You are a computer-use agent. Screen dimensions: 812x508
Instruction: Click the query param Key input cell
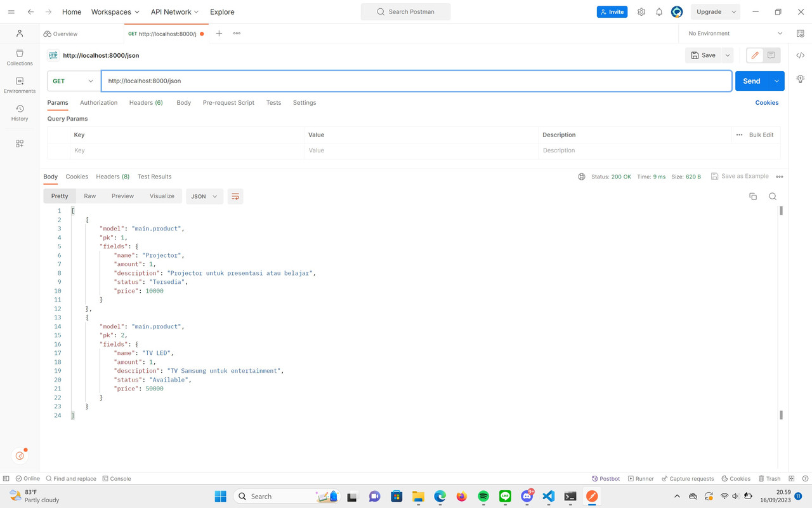(x=187, y=150)
